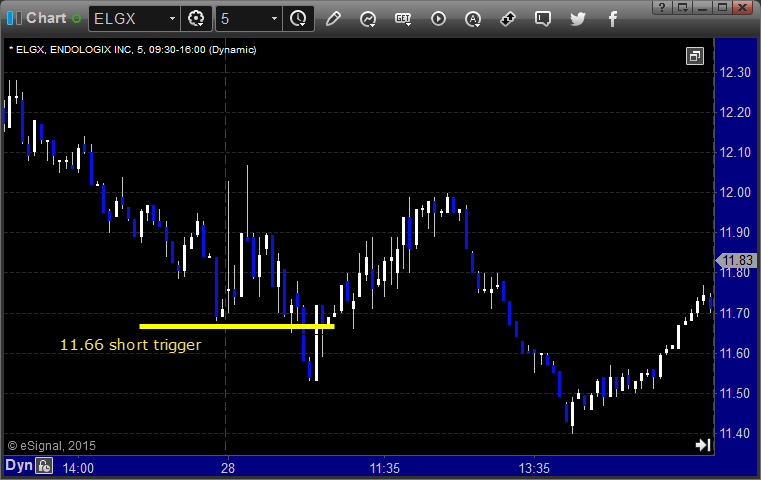761x480 pixels.
Task: Expand the interval dropdown arrow next to 5
Action: tap(274, 19)
